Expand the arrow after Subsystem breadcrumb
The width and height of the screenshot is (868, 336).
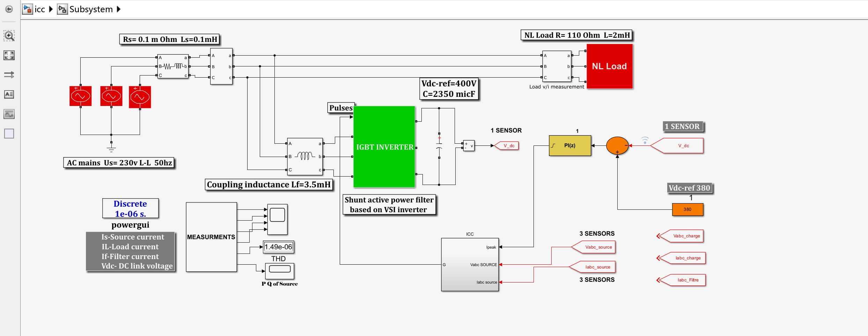pyautogui.click(x=118, y=9)
